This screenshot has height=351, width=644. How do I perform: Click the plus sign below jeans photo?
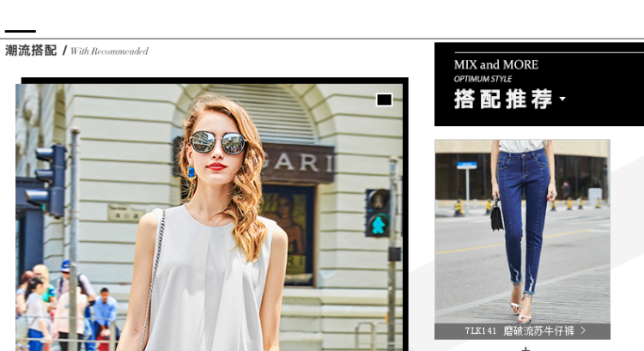tap(526, 348)
